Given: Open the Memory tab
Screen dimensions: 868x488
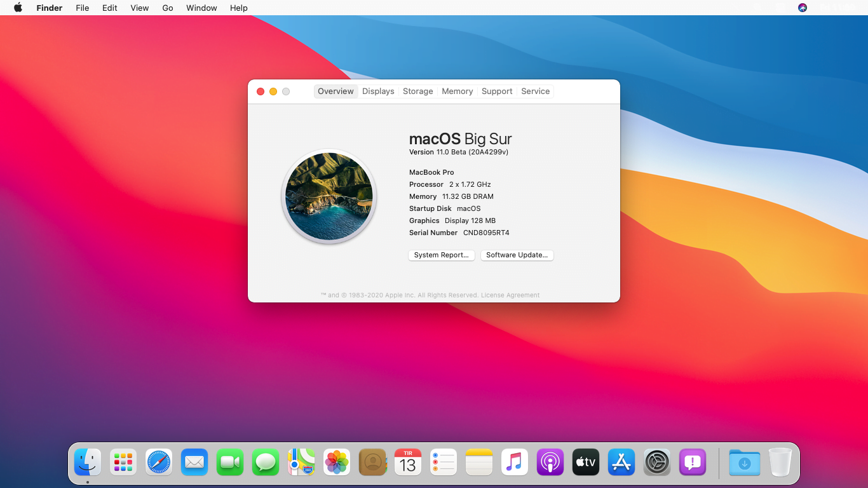Looking at the screenshot, I should coord(457,91).
